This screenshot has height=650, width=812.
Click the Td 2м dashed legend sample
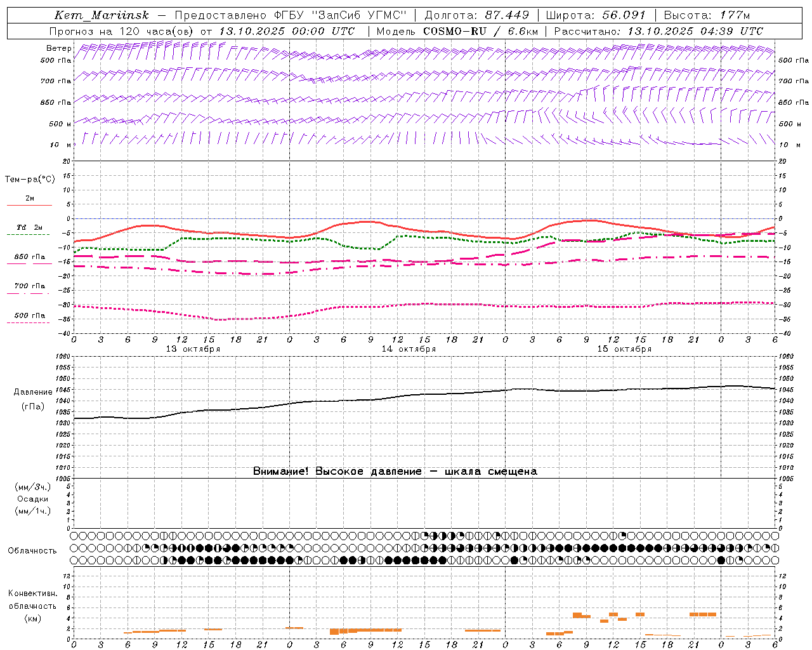[29, 235]
